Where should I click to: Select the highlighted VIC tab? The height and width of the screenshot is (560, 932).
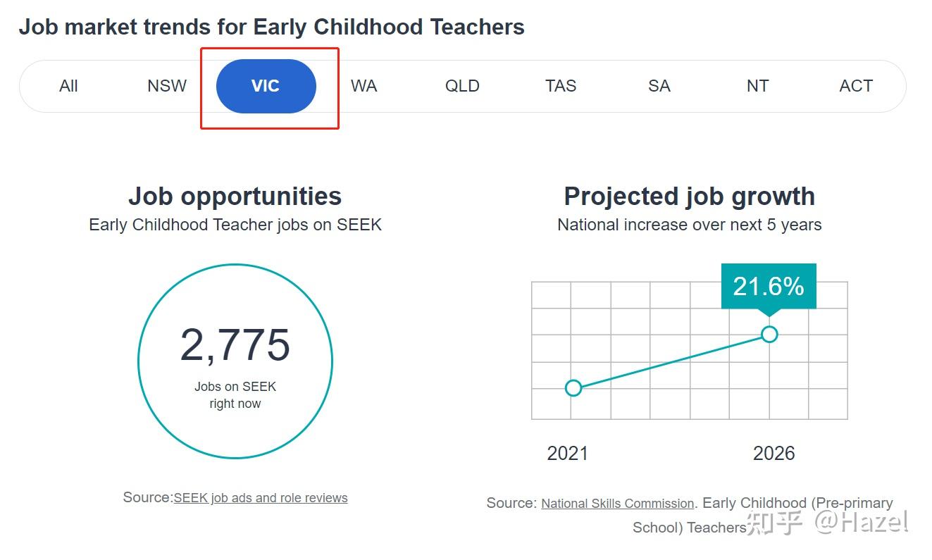tap(266, 86)
